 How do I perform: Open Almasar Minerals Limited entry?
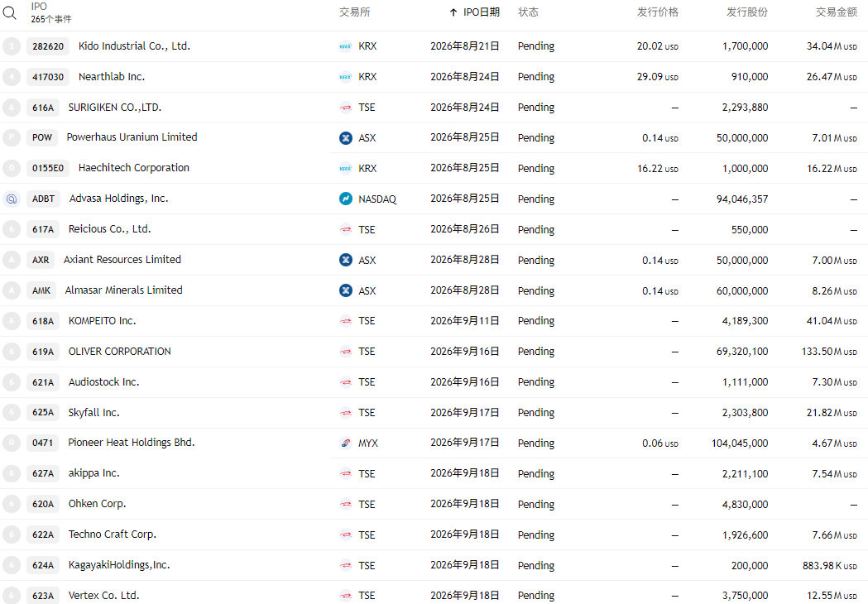[x=124, y=290]
